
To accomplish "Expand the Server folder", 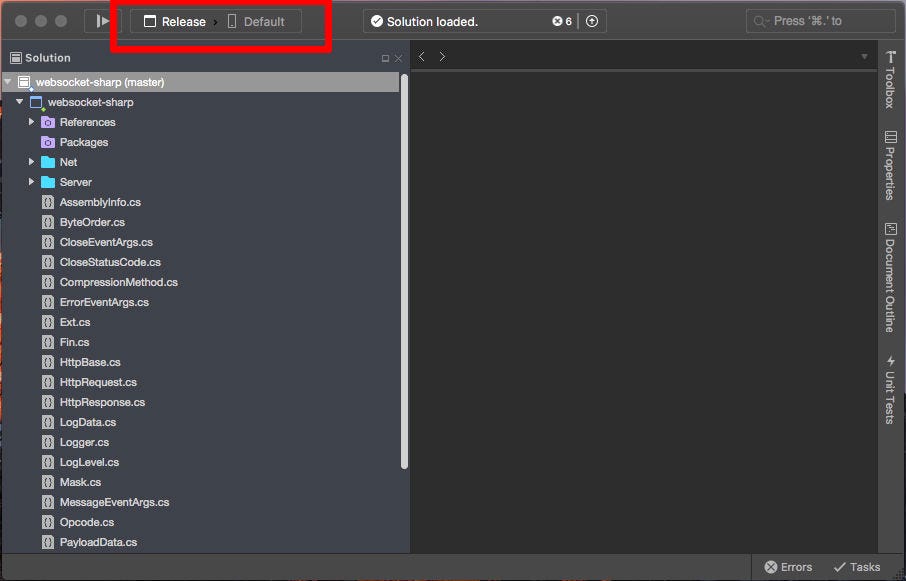I will coord(30,182).
